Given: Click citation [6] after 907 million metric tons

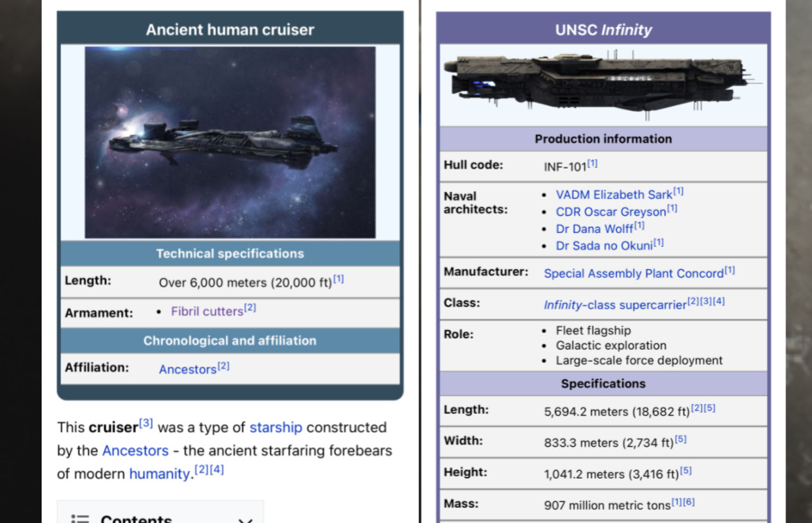Looking at the screenshot, I should pos(689,502).
